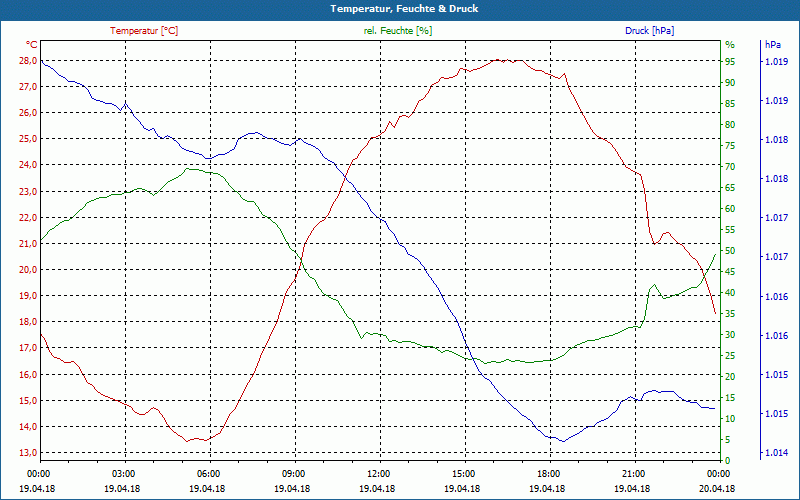800x500 pixels.
Task: Click the green "%" axis unit label
Action: [730, 45]
